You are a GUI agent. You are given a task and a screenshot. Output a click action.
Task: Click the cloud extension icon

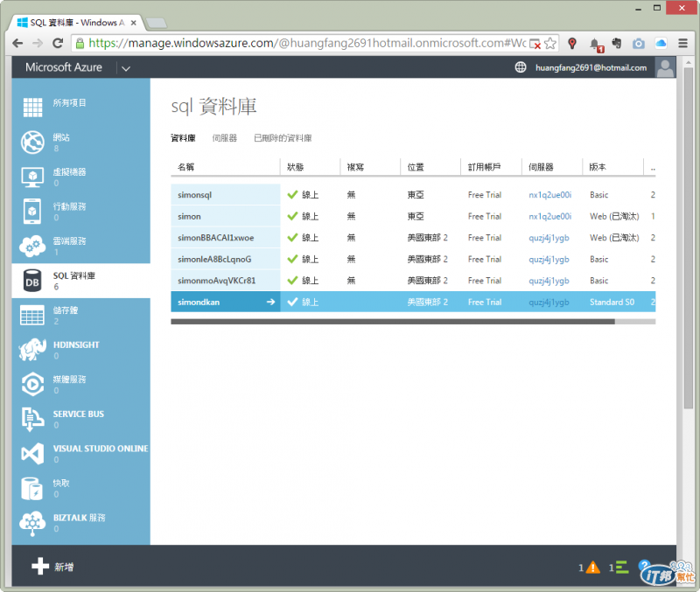[x=661, y=43]
